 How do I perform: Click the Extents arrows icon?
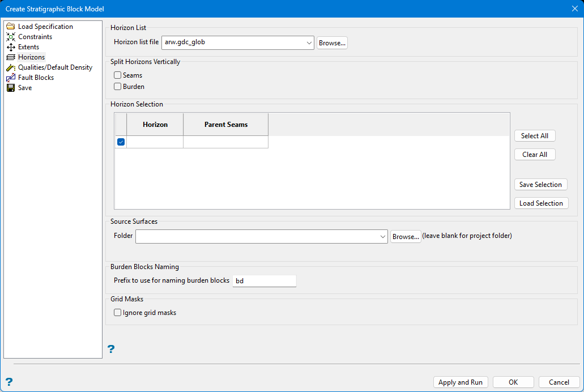11,47
